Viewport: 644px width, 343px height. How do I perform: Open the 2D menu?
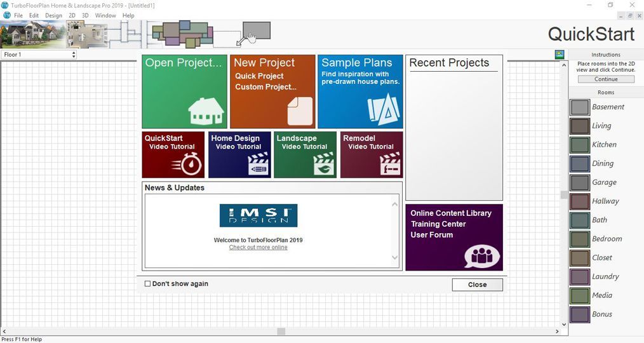(x=72, y=15)
